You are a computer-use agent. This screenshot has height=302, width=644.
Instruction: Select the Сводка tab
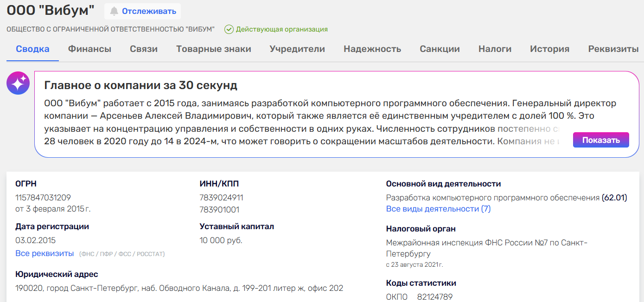pyautogui.click(x=32, y=49)
